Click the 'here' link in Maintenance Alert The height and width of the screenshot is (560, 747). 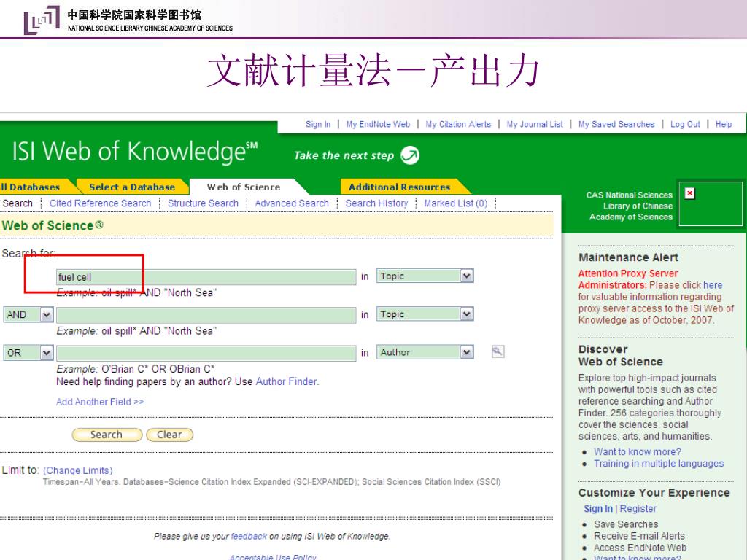click(713, 285)
